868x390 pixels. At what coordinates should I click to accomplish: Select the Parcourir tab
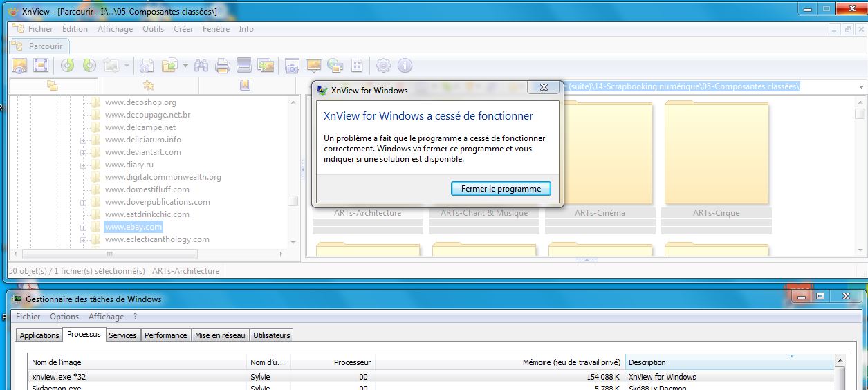(x=39, y=46)
